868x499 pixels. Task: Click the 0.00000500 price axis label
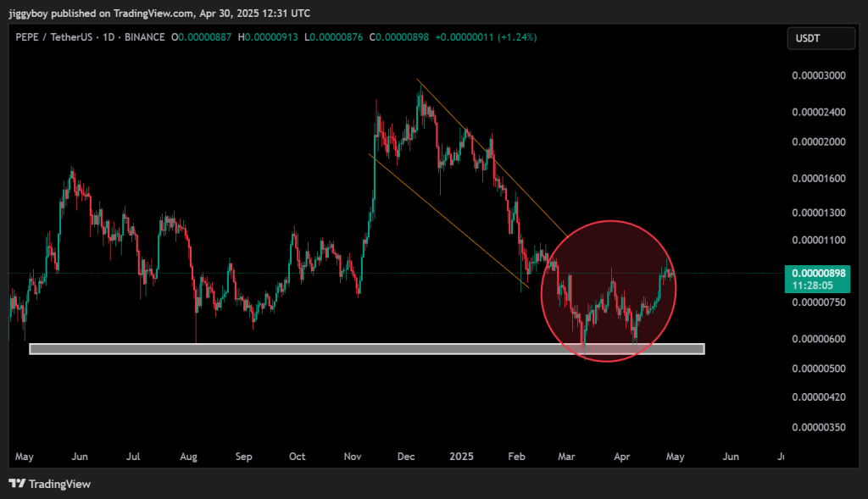tap(819, 369)
